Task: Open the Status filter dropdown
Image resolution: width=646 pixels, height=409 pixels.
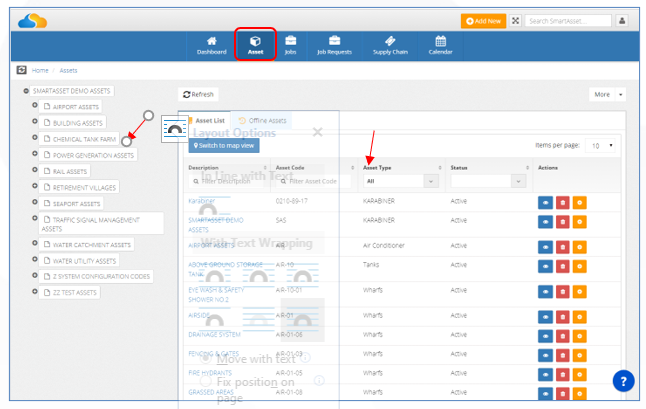Action: pos(488,181)
